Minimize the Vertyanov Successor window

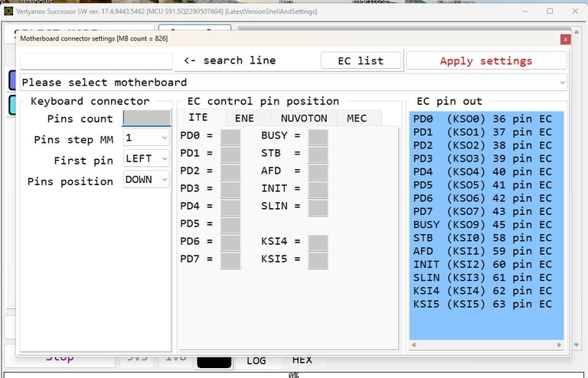click(x=525, y=11)
